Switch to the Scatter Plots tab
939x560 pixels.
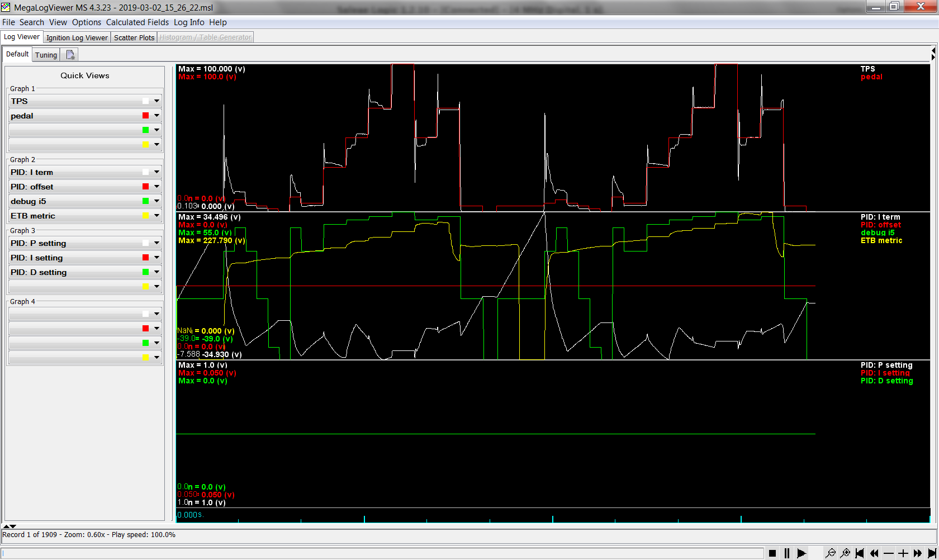click(134, 37)
